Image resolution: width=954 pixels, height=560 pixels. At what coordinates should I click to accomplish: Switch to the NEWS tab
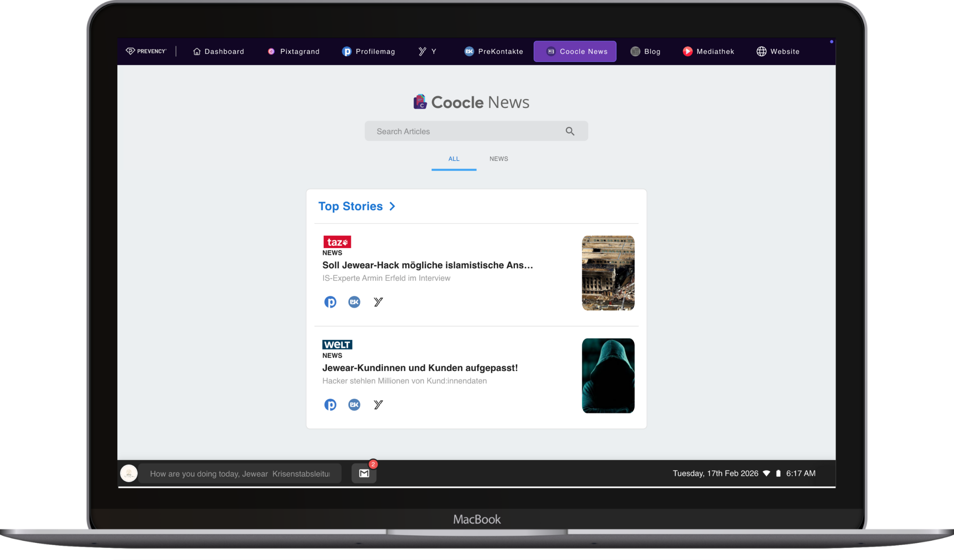coord(499,159)
